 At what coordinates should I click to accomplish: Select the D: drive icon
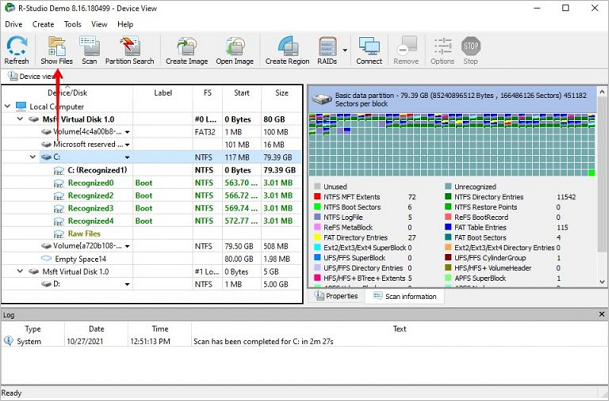coord(46,284)
